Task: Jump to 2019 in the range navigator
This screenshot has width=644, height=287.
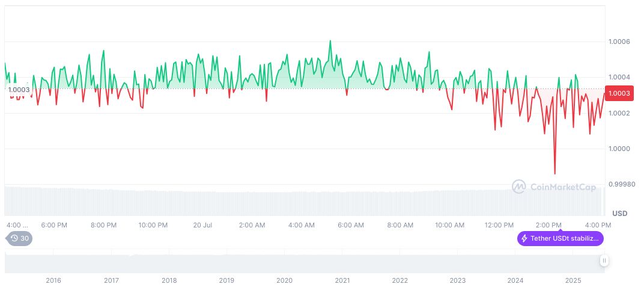Action: tap(226, 280)
